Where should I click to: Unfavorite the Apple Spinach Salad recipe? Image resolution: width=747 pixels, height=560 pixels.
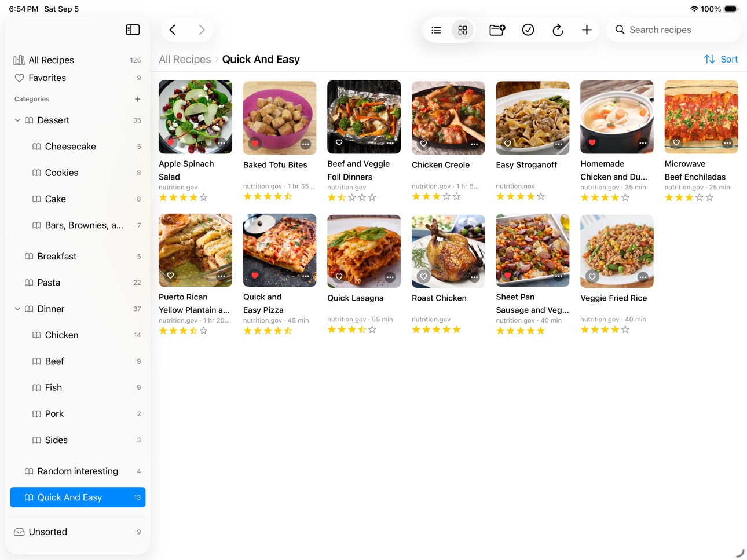click(x=170, y=142)
